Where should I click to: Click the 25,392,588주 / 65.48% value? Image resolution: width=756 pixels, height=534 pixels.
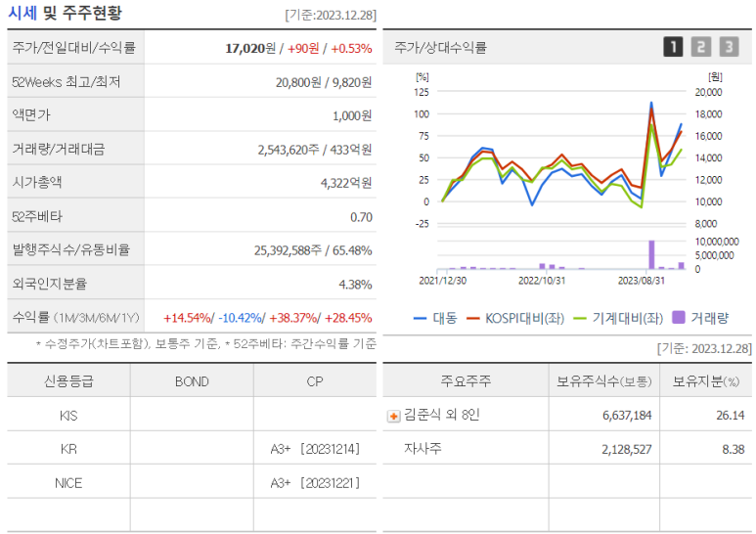(313, 250)
